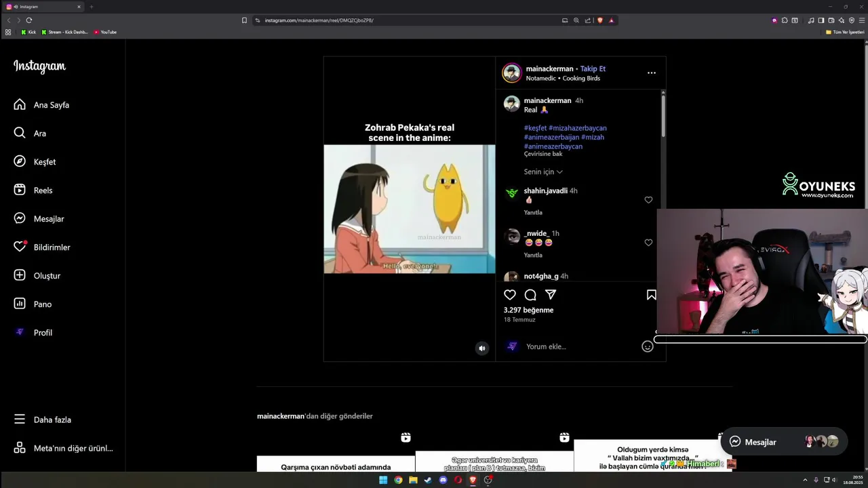The image size is (868, 488).
Task: Open the browser hamburger menu
Action: [862, 20]
